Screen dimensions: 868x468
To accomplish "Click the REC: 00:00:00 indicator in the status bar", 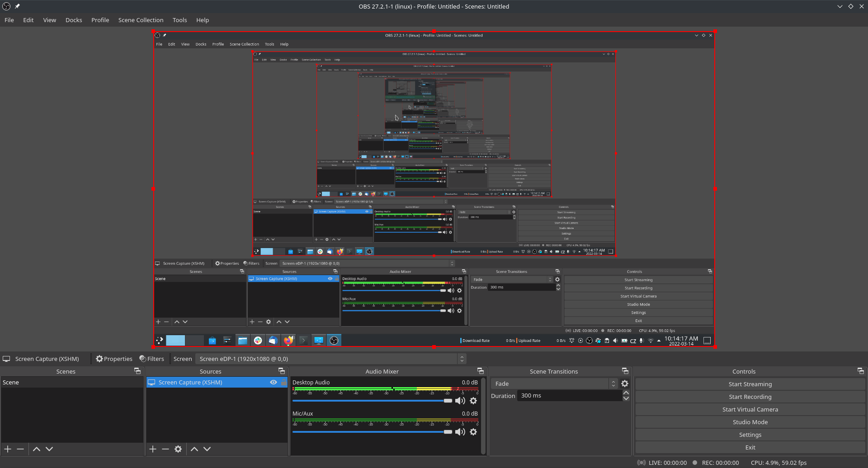I will click(x=716, y=463).
